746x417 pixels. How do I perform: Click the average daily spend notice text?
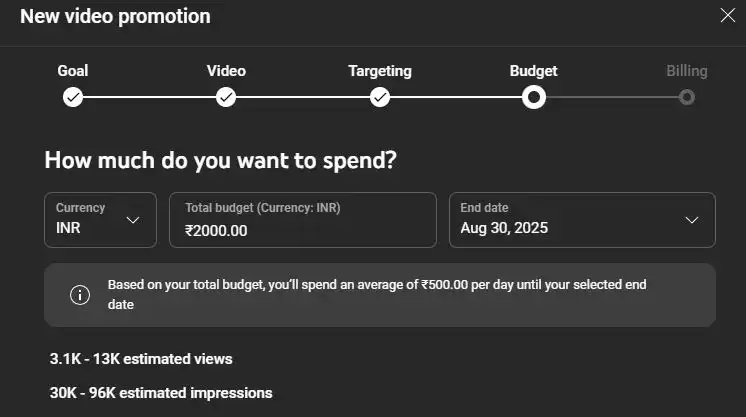[x=377, y=294]
